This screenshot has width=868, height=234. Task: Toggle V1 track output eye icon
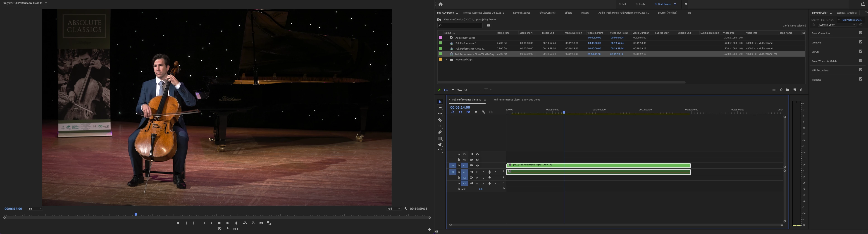477,166
